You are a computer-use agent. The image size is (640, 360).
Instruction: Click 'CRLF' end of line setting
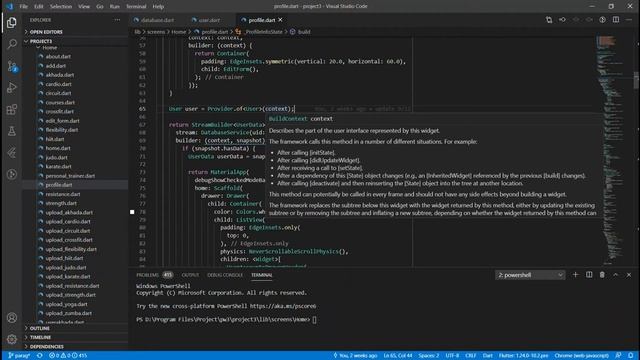[x=471, y=356]
